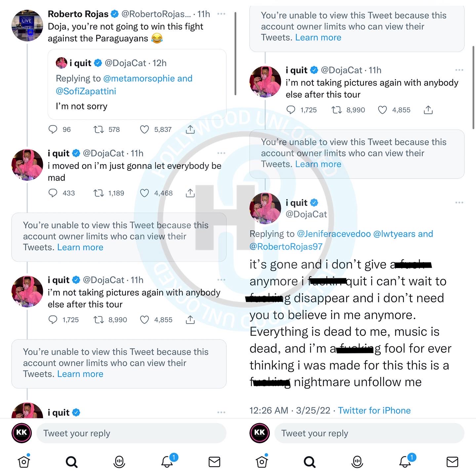
Task: Open messages envelope in right bottom bar
Action: [x=452, y=462]
